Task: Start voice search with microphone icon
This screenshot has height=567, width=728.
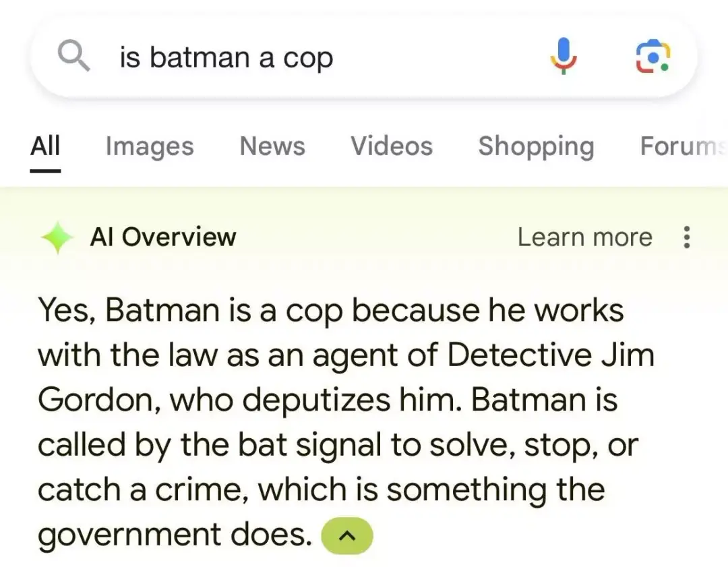Action: [564, 56]
